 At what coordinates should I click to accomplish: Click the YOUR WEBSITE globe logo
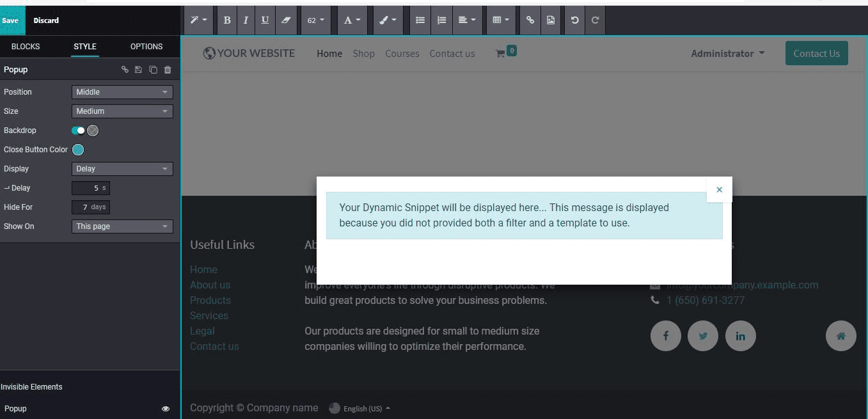[249, 53]
